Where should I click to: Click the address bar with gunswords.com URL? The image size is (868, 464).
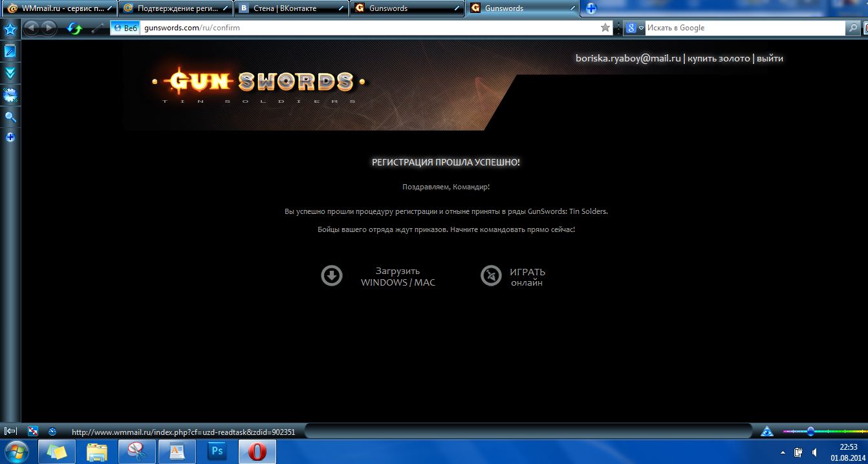(369, 28)
